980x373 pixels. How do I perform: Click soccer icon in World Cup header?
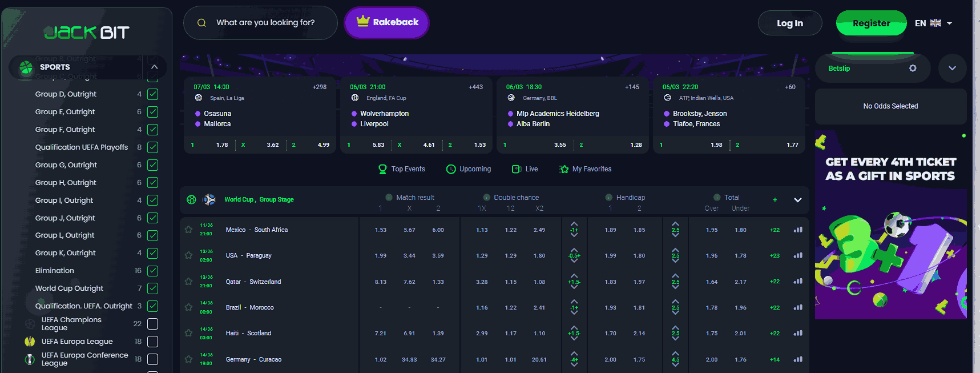(192, 199)
